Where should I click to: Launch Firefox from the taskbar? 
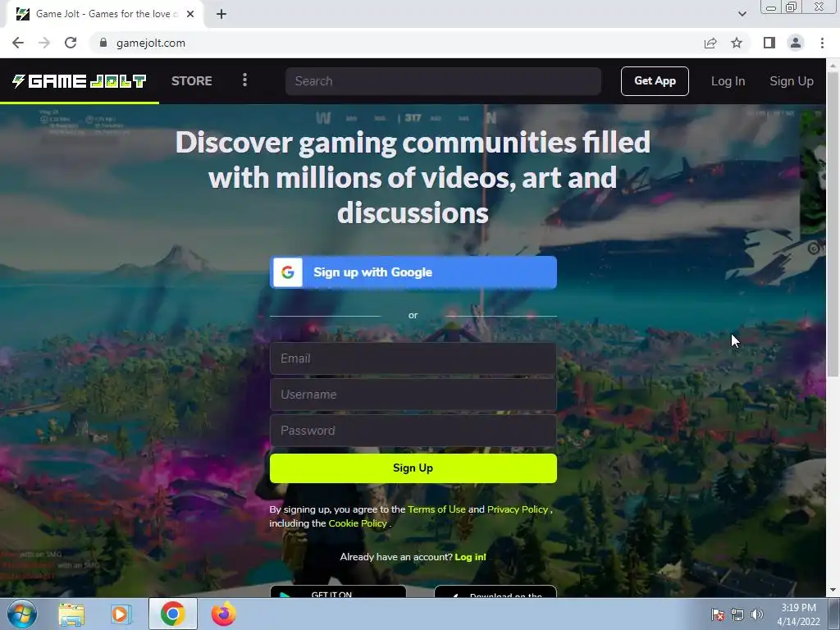tap(223, 614)
